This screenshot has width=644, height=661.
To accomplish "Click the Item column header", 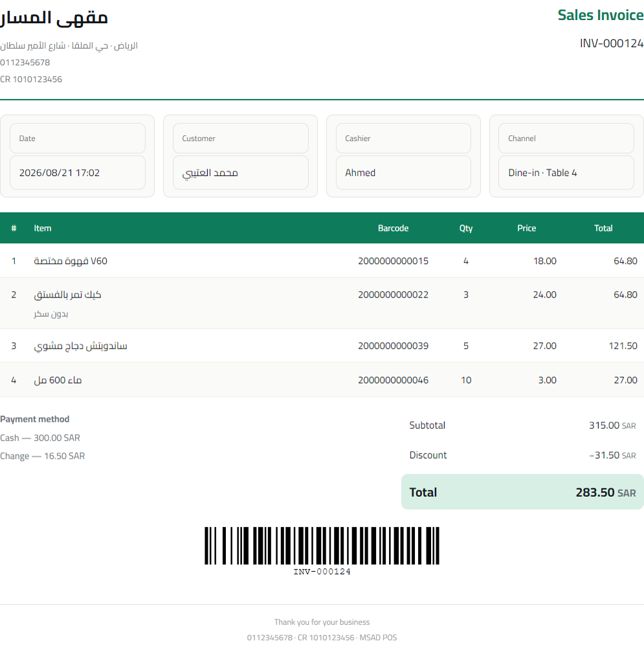I will pyautogui.click(x=43, y=228).
